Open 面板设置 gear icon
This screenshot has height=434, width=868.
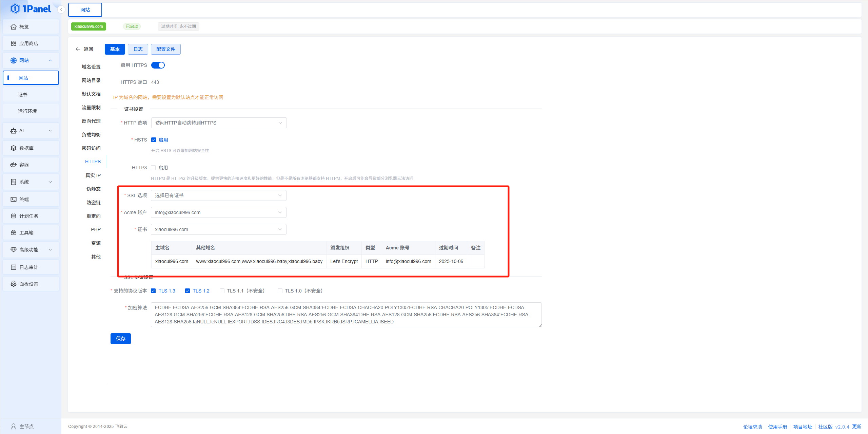(14, 284)
